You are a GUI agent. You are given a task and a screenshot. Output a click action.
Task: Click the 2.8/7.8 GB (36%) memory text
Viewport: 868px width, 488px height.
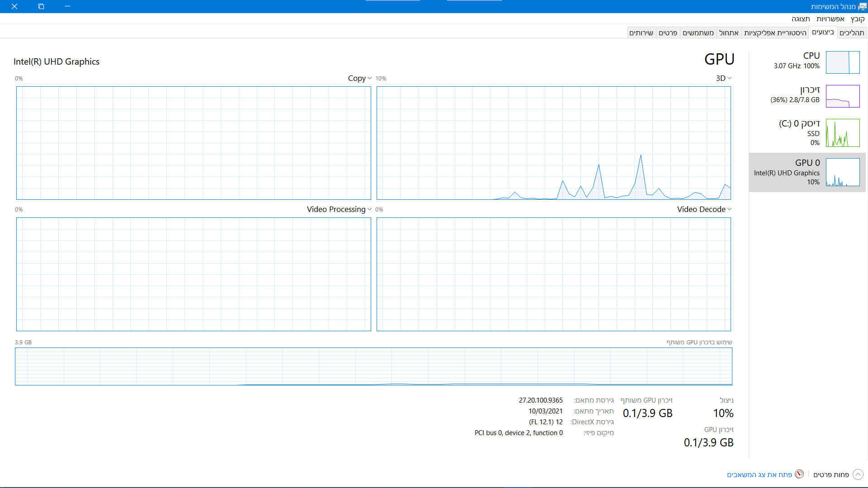pyautogui.click(x=795, y=100)
